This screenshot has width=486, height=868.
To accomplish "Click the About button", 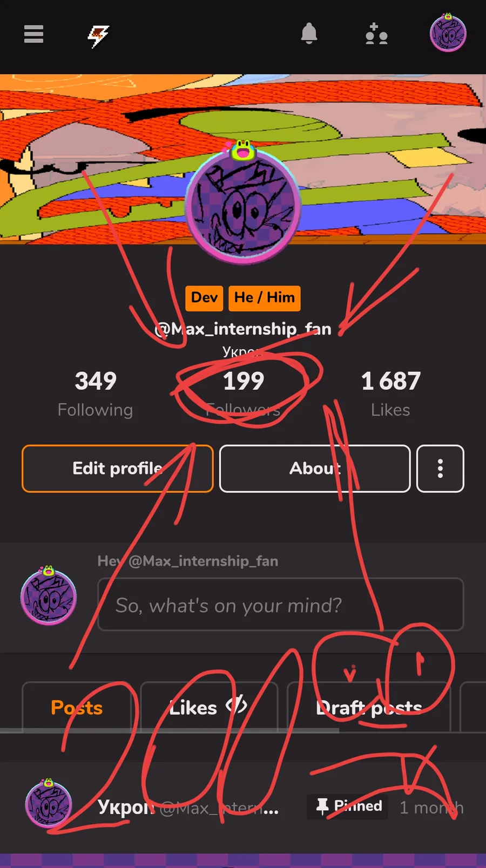I will tap(315, 469).
